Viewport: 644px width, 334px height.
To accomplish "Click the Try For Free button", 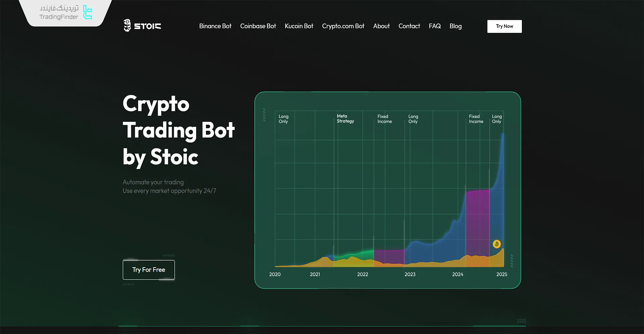I will 149,270.
